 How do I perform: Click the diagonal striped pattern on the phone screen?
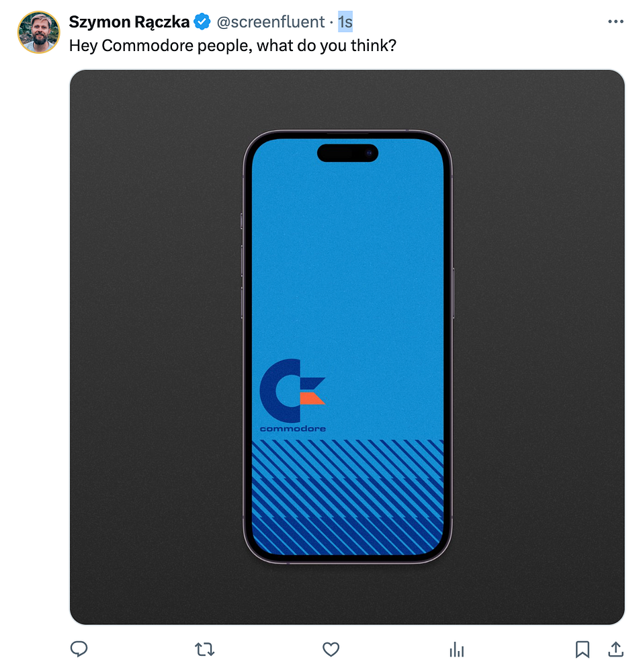[x=347, y=497]
